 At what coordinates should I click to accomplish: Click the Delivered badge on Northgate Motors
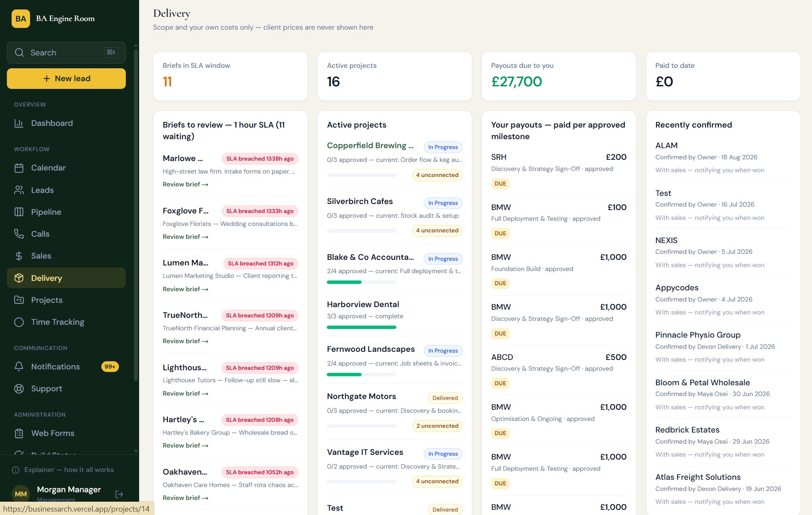(445, 398)
